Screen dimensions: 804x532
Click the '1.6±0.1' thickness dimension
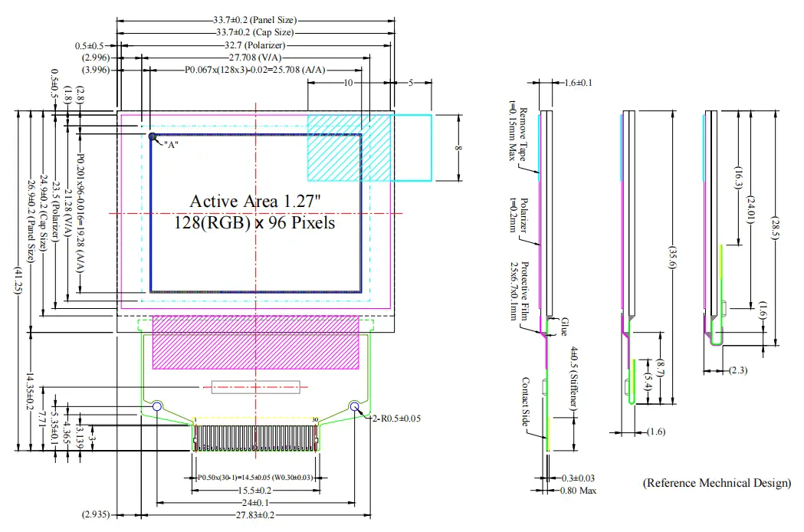point(578,83)
